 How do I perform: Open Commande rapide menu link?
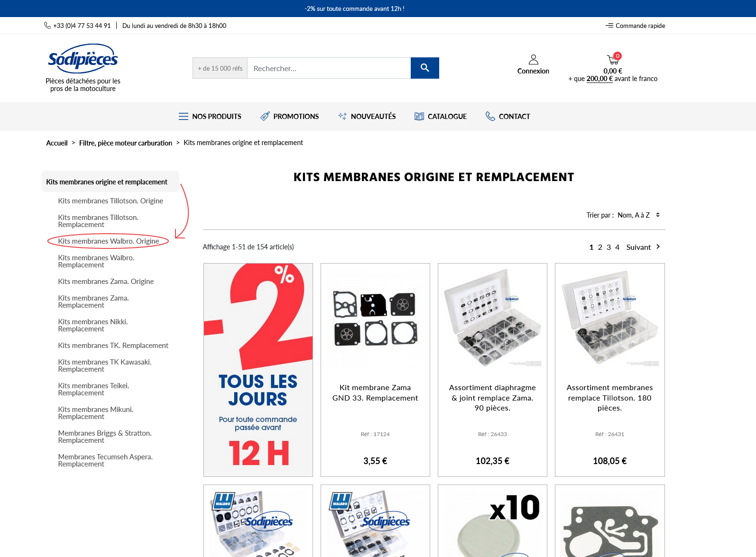(x=636, y=26)
